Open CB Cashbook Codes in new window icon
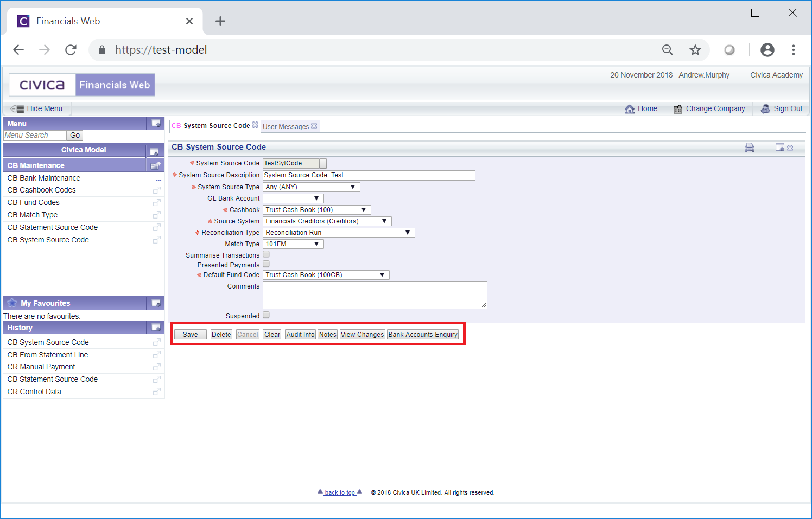Screen dimensions: 812x519 coord(156,190)
